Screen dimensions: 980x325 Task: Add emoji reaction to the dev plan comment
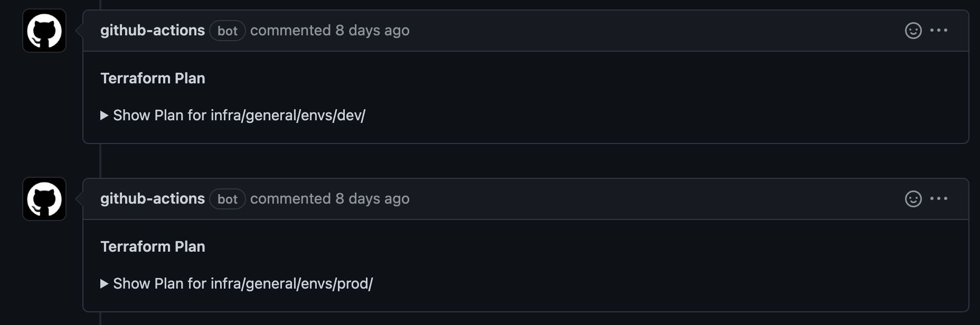913,31
